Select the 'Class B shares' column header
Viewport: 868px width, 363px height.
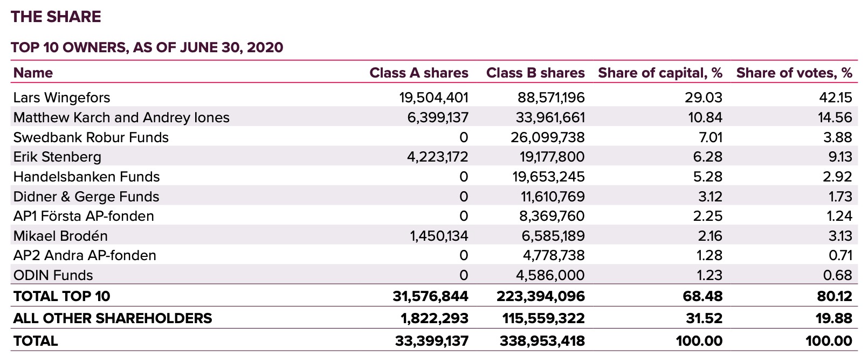click(x=535, y=73)
